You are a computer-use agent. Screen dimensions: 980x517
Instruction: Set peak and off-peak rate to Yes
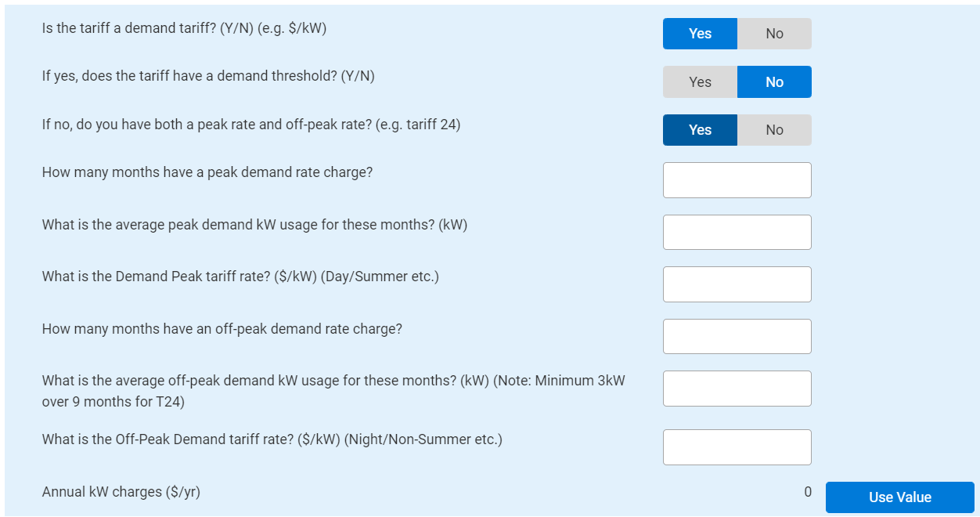coord(700,130)
